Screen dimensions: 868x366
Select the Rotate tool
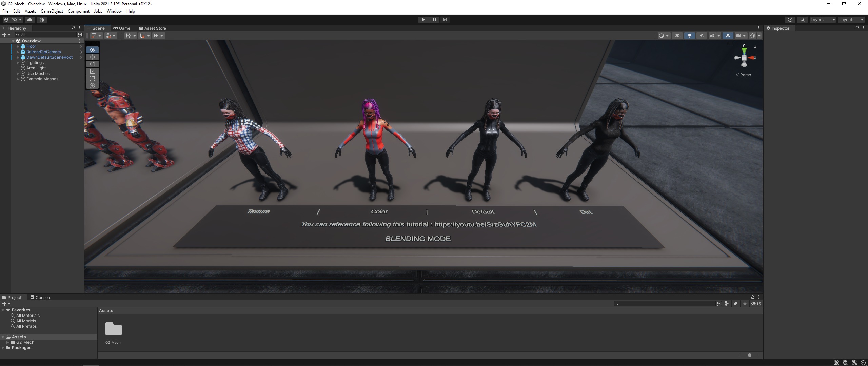[x=92, y=64]
